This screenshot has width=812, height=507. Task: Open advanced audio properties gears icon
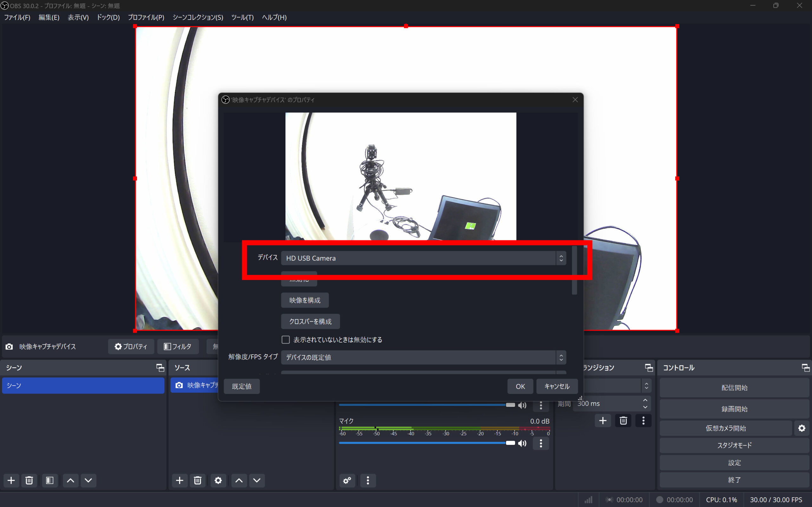(x=347, y=480)
